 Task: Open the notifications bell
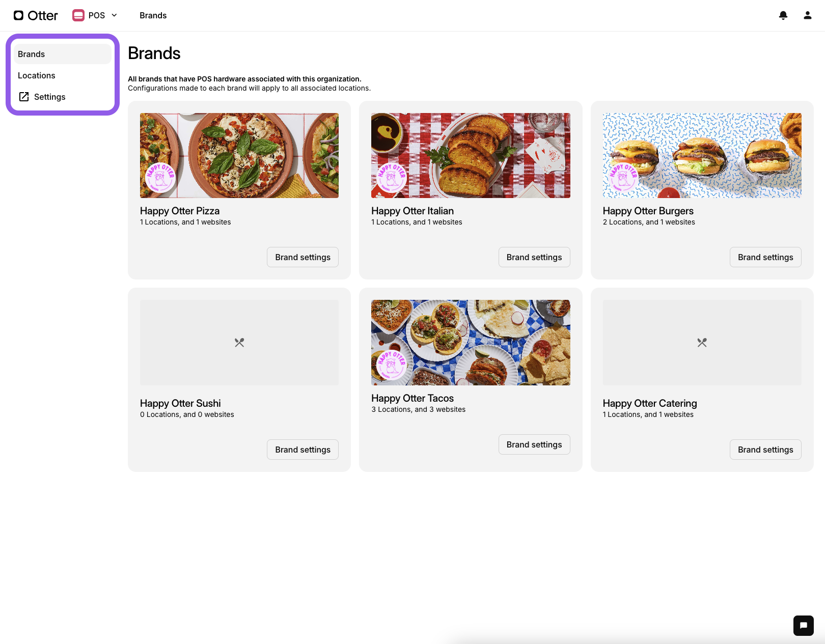[783, 15]
